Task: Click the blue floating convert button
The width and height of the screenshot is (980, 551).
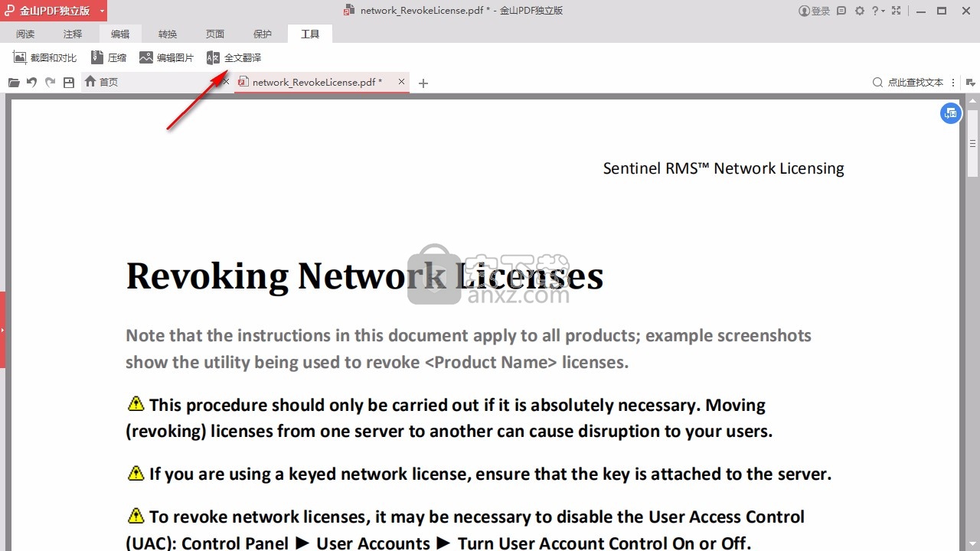Action: point(951,113)
